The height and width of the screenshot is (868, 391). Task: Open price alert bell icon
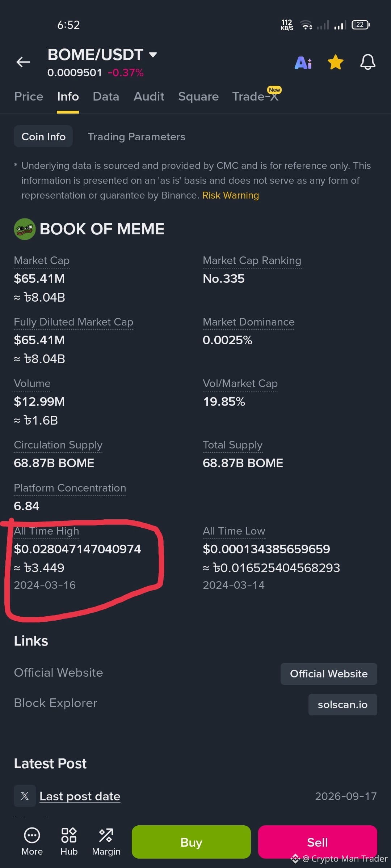367,62
